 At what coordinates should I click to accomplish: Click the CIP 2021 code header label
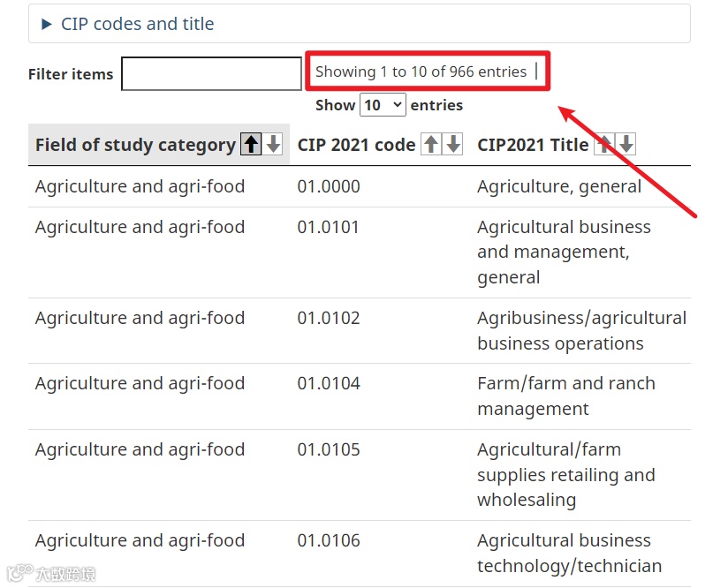356,145
